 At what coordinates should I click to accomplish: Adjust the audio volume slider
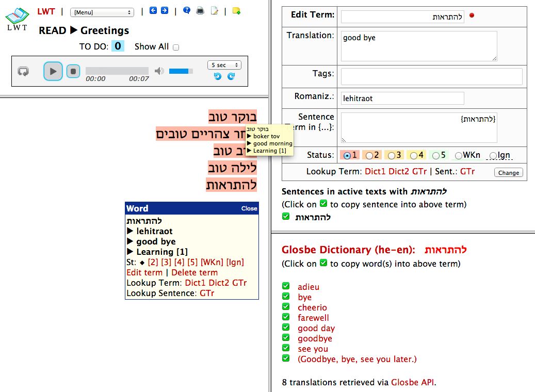click(181, 71)
